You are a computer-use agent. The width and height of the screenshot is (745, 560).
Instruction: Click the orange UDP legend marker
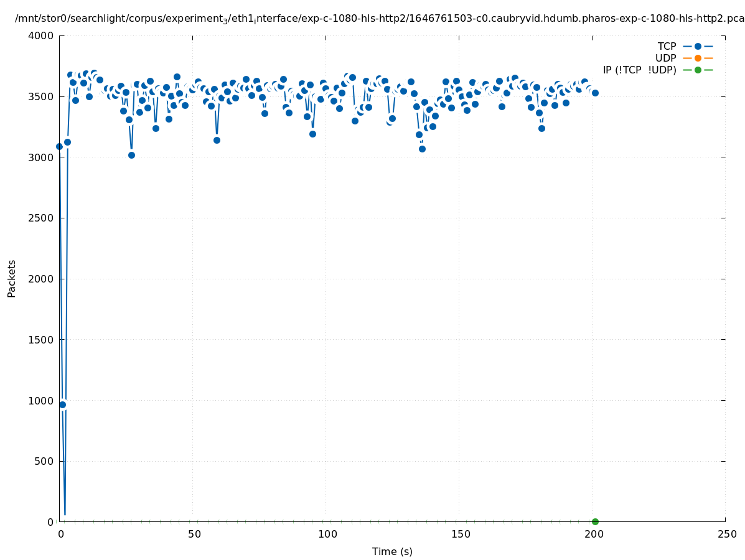(698, 58)
